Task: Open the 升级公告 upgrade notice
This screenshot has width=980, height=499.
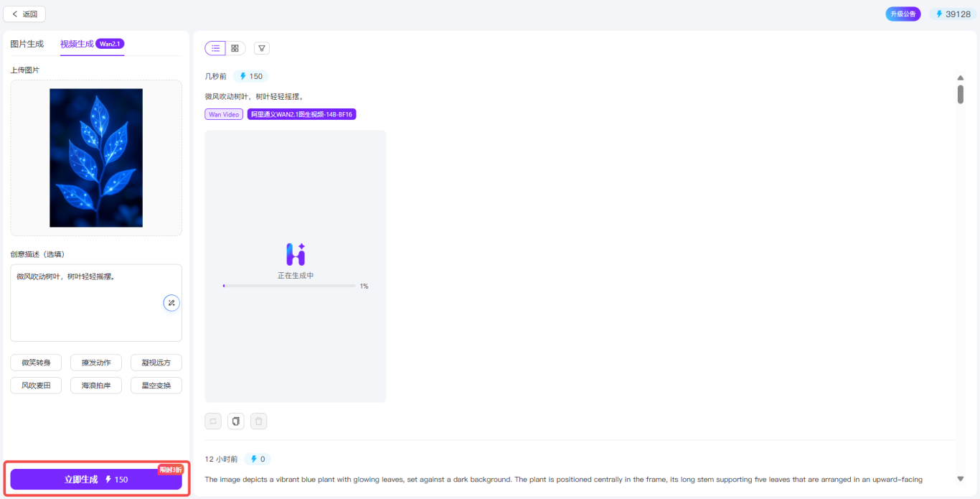Action: pos(903,14)
